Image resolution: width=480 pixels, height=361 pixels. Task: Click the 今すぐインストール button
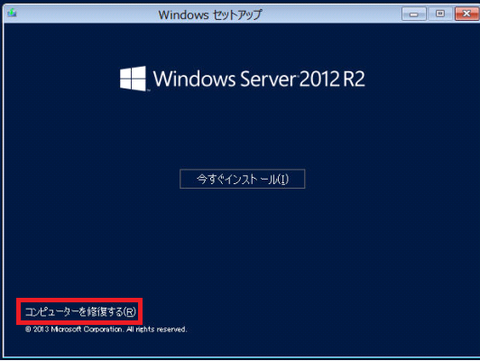pos(242,179)
